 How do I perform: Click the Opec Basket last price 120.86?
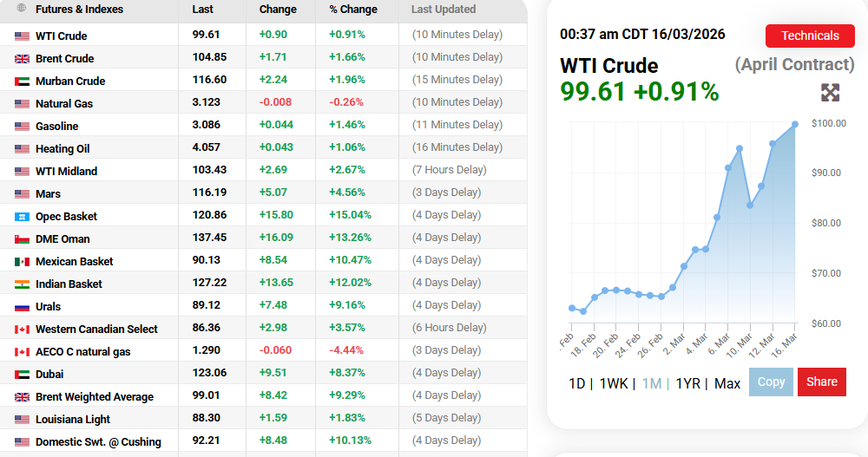point(209,215)
